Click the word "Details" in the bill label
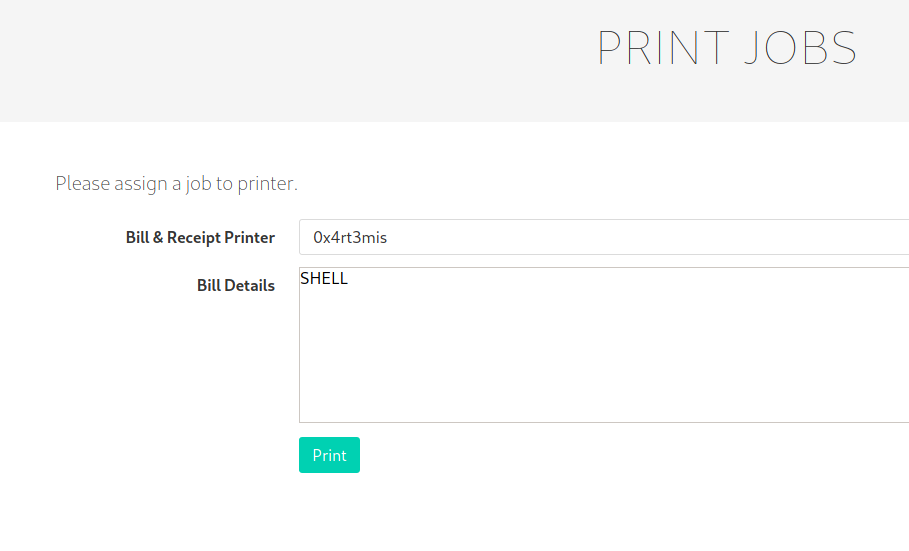Viewport: 909px width, 551px height. 249,285
